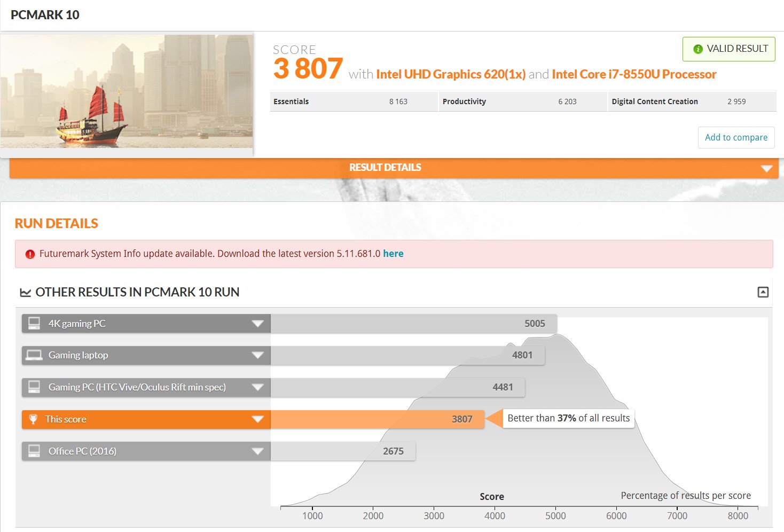Expand the Result Details arrow
784x532 pixels.
click(766, 168)
